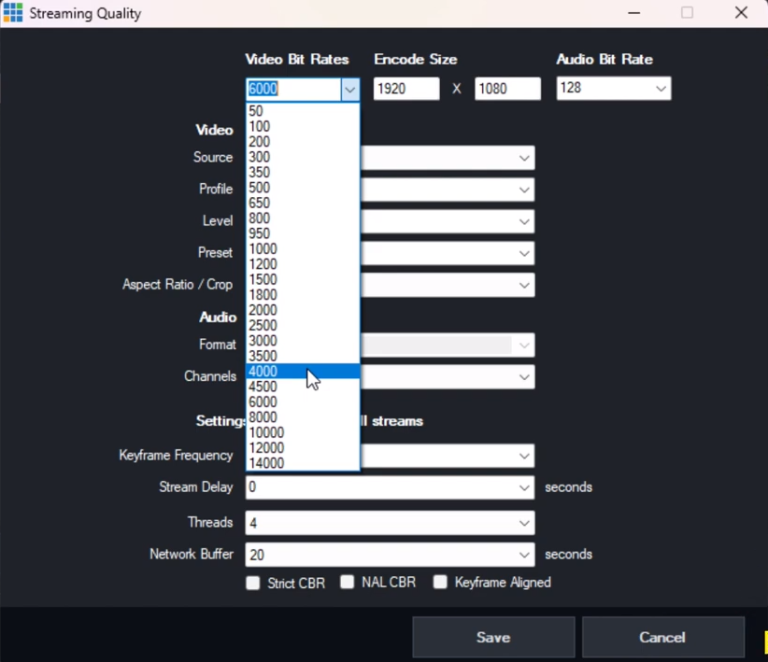Cancel the streaming quality dialog
Viewport: 768px width, 662px height.
click(x=663, y=637)
